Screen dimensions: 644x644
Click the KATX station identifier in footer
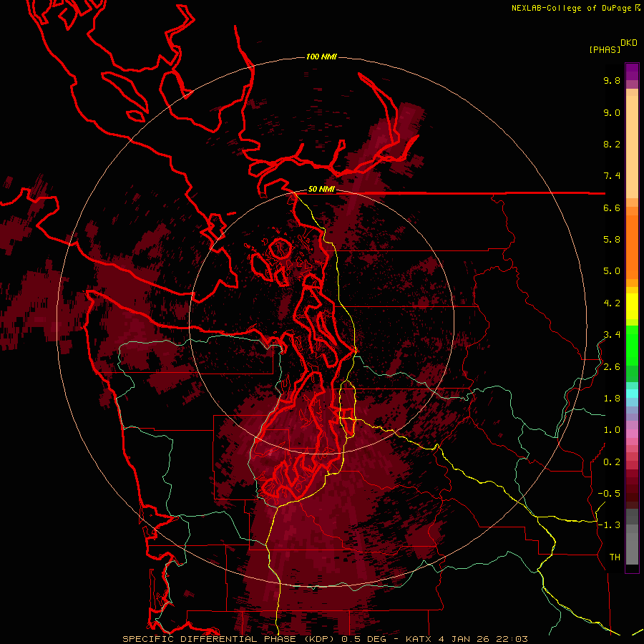point(419,639)
